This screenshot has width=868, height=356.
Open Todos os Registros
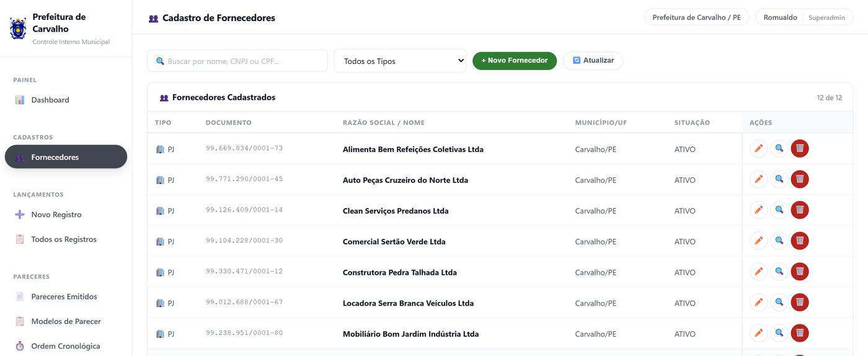(66, 239)
